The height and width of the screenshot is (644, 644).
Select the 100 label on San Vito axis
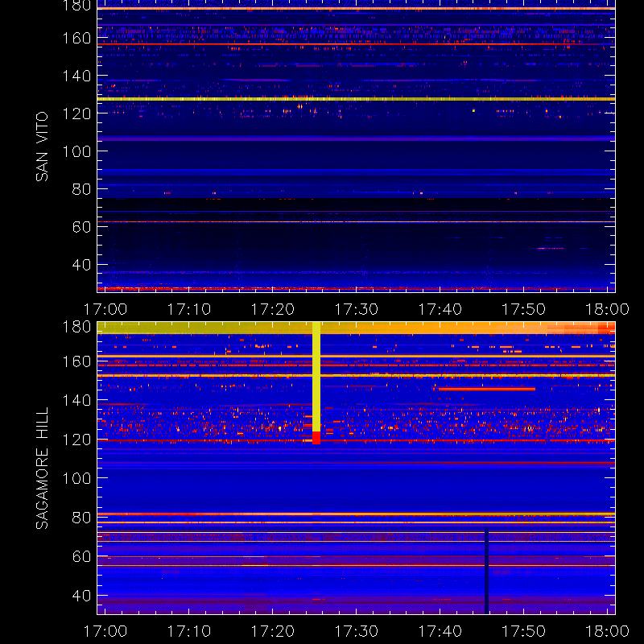pos(76,151)
